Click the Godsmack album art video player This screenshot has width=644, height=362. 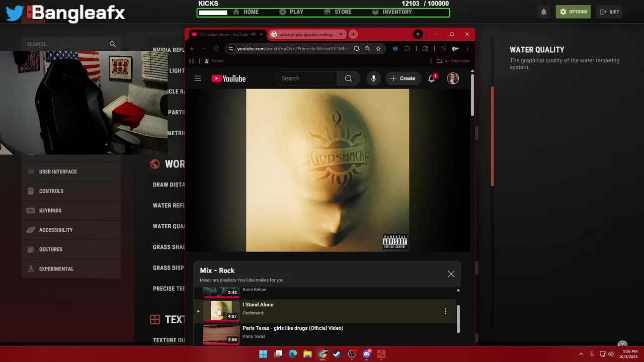click(x=328, y=170)
